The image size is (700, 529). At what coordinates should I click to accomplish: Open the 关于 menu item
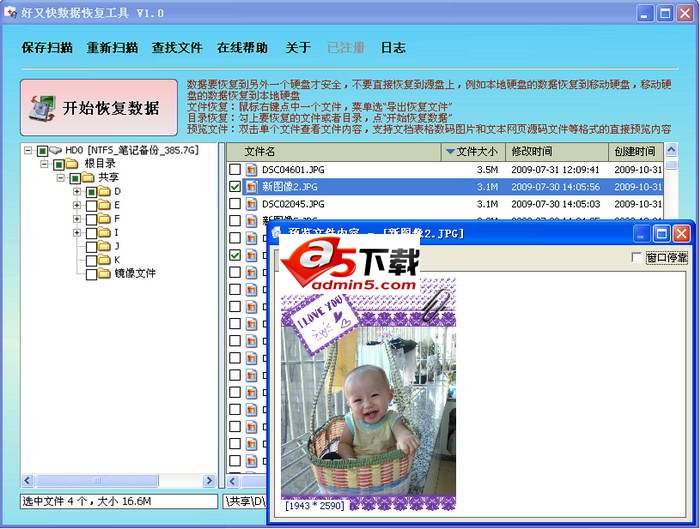click(x=298, y=47)
